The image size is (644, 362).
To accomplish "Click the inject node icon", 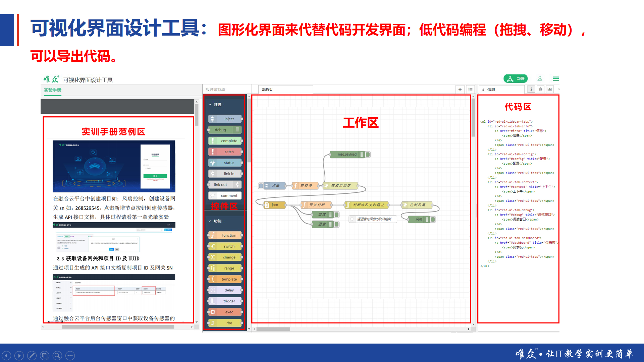I will point(212,118).
